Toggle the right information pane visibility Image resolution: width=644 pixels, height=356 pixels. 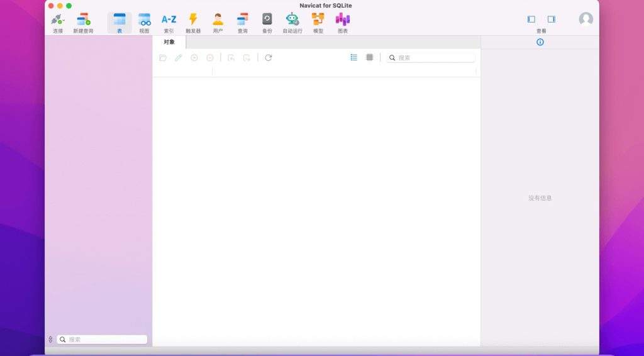coord(551,19)
